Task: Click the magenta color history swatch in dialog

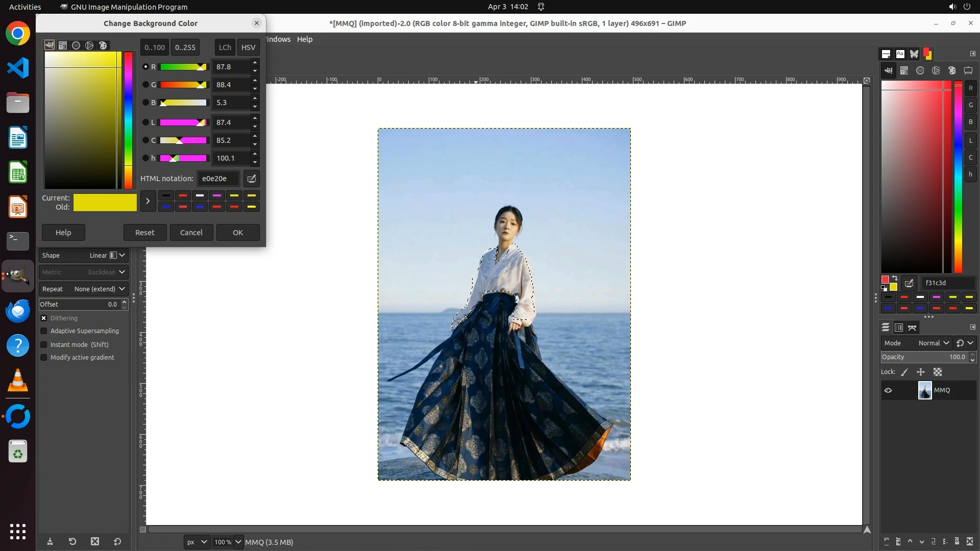Action: click(x=217, y=195)
